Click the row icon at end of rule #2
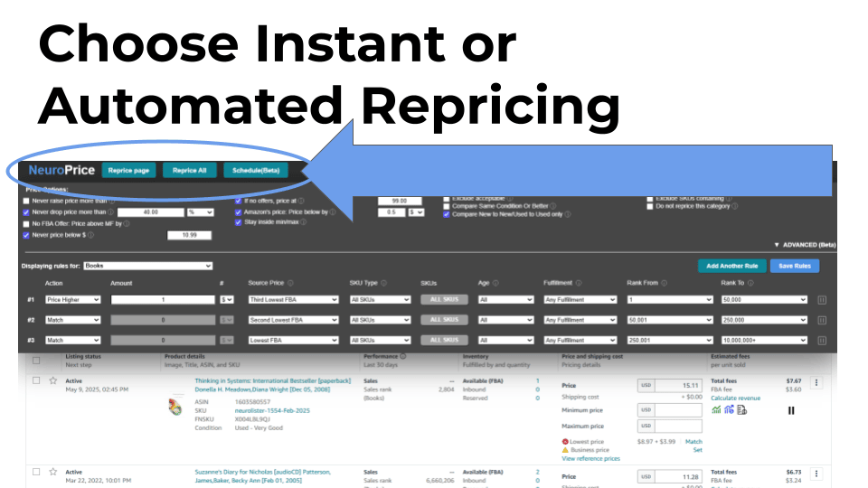Screen dimensions: 868x488 coord(822,320)
